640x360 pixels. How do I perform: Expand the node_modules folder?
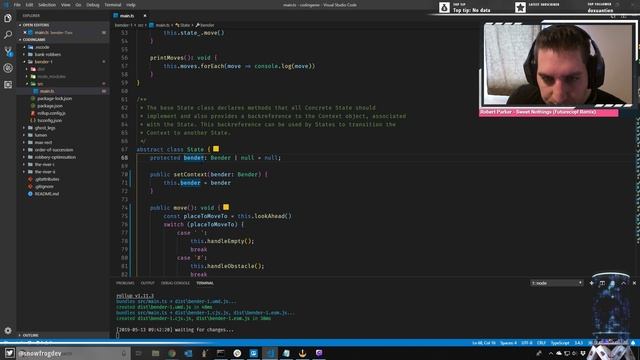coord(51,76)
